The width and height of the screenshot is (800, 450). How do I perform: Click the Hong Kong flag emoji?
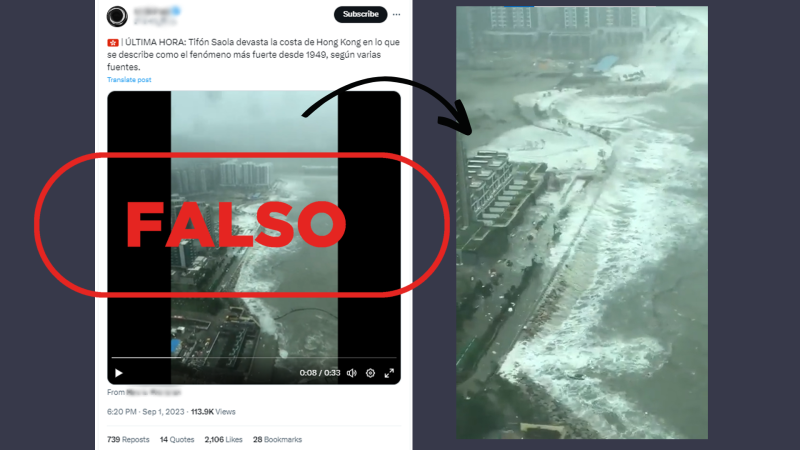113,42
